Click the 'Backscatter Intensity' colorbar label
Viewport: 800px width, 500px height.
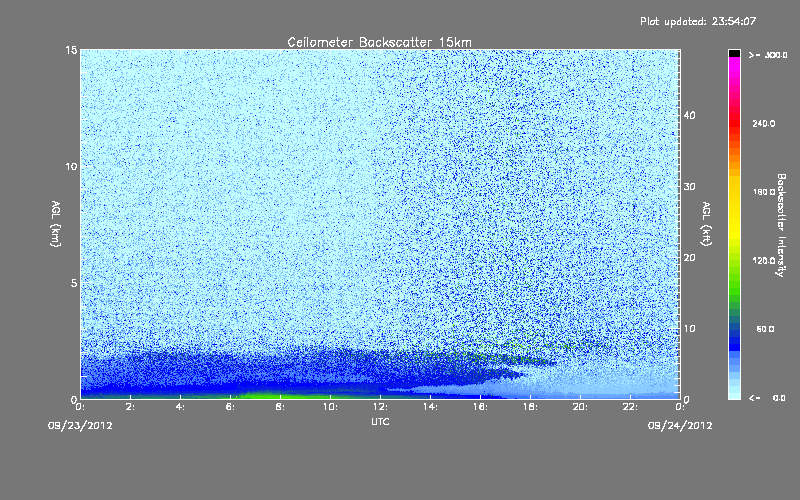pos(781,225)
